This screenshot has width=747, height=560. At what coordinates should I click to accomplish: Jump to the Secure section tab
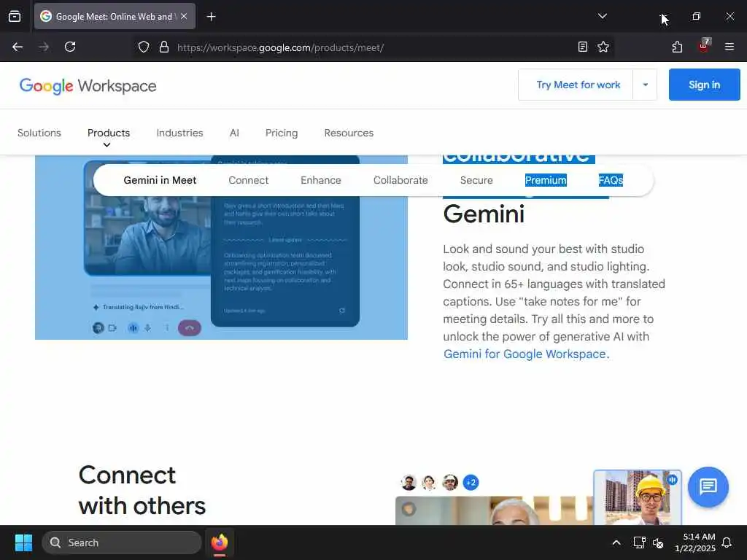pyautogui.click(x=476, y=180)
